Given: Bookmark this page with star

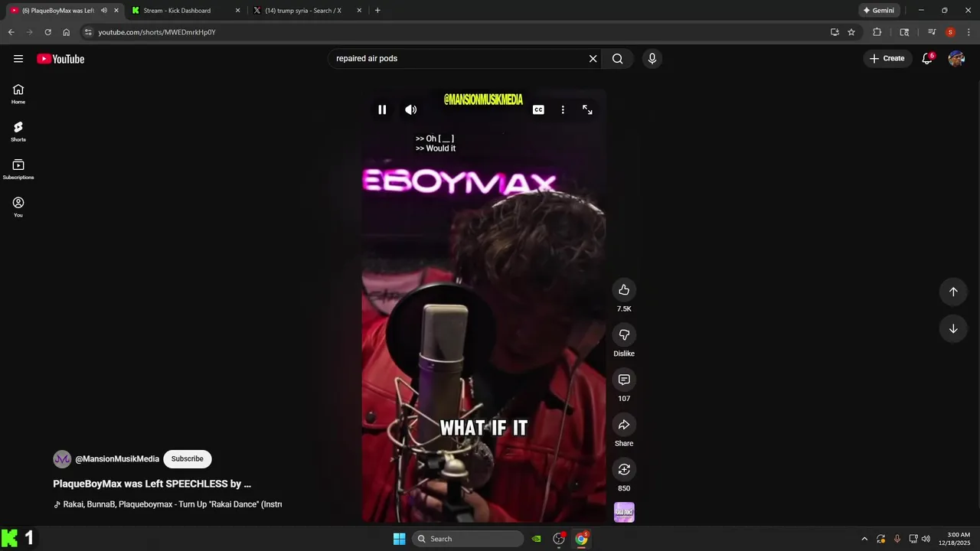Looking at the screenshot, I should pyautogui.click(x=851, y=32).
